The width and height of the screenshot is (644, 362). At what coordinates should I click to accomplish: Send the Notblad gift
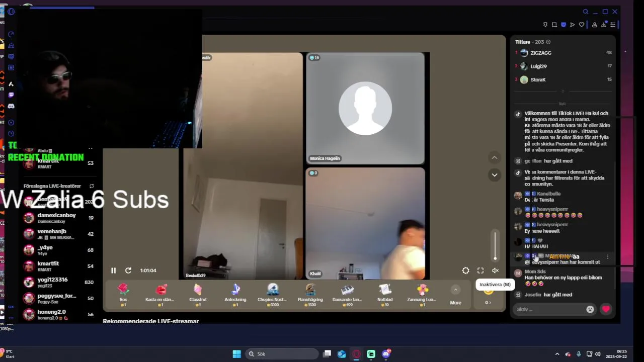[x=385, y=295]
